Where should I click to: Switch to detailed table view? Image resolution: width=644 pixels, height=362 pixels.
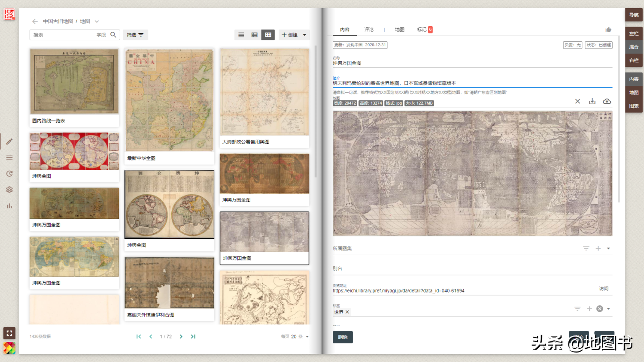pyautogui.click(x=255, y=35)
